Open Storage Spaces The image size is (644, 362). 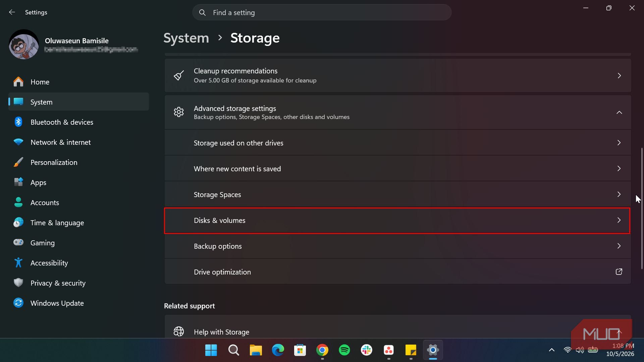click(x=398, y=194)
